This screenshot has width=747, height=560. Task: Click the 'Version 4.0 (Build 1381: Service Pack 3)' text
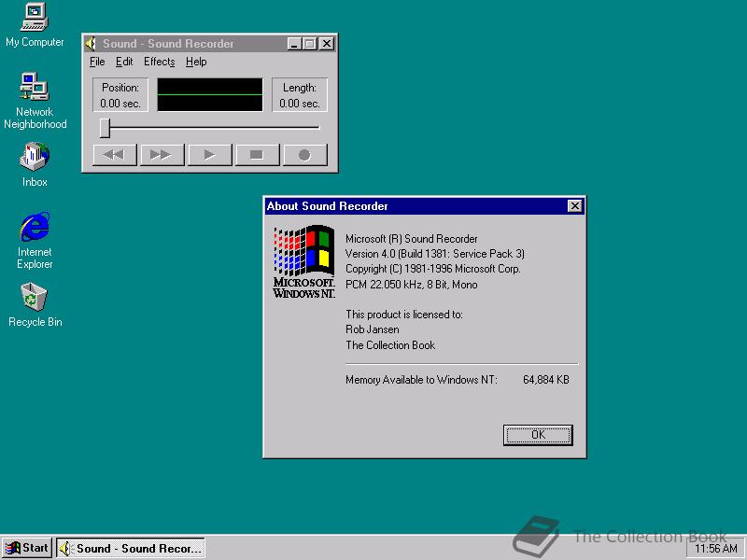click(x=434, y=254)
